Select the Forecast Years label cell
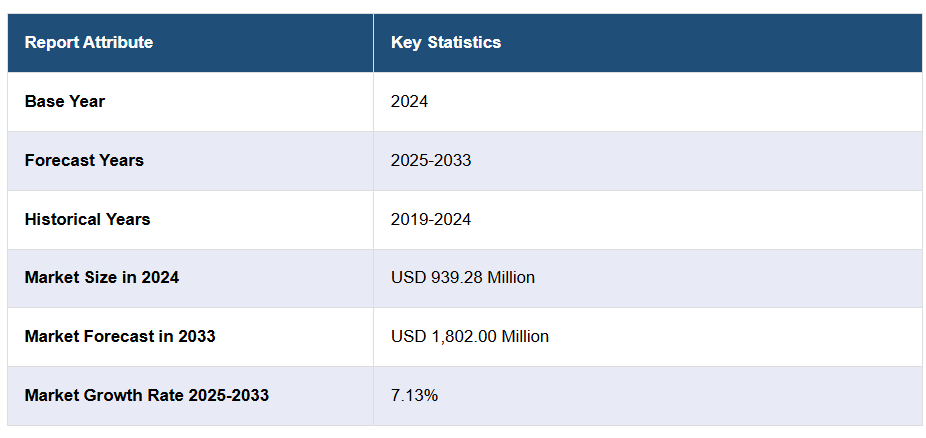The height and width of the screenshot is (438, 926). tap(84, 160)
